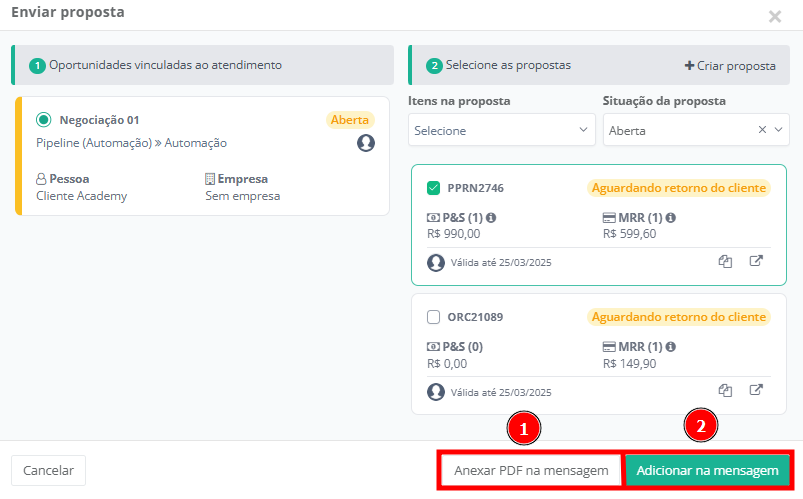This screenshot has height=499, width=803.
Task: Uncheck the PPRN2746 proposal checkbox
Action: point(433,188)
